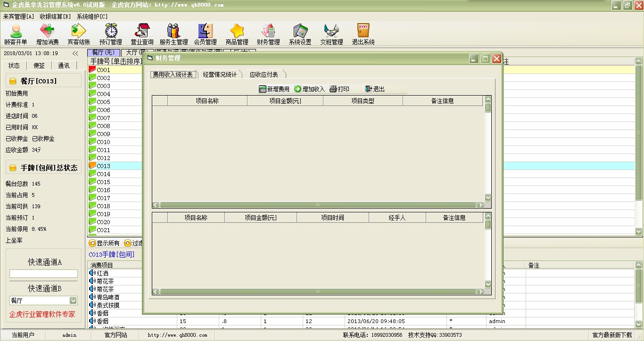
Task: Expand the 快速通道B 餐厅 dropdown
Action: coord(73,300)
